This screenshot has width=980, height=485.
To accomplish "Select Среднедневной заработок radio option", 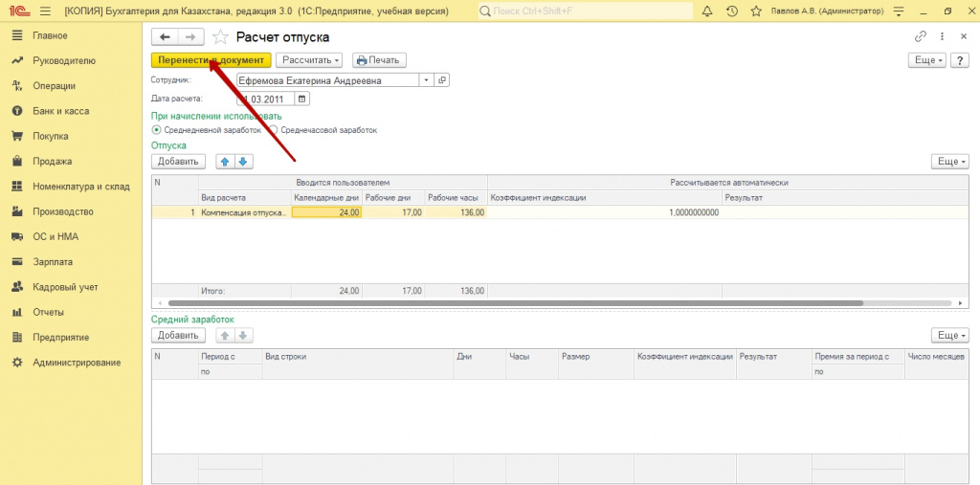I will pyautogui.click(x=157, y=129).
